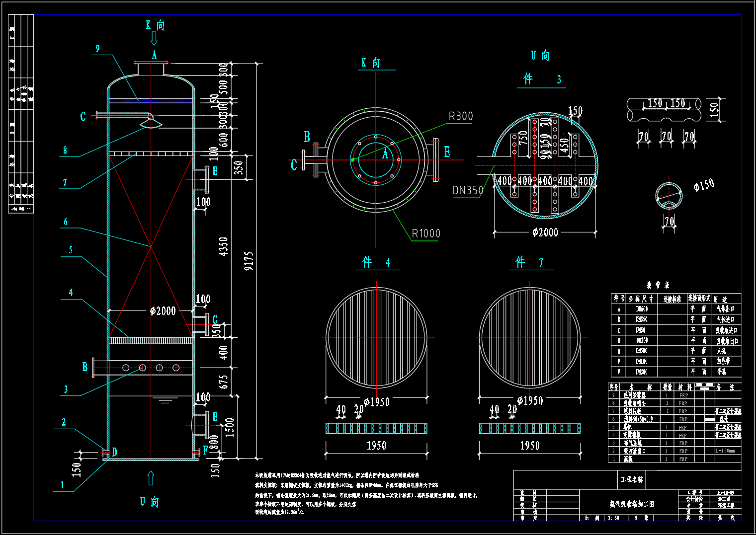
Task: Select the 750 dimension in U view
Action: click(x=523, y=138)
